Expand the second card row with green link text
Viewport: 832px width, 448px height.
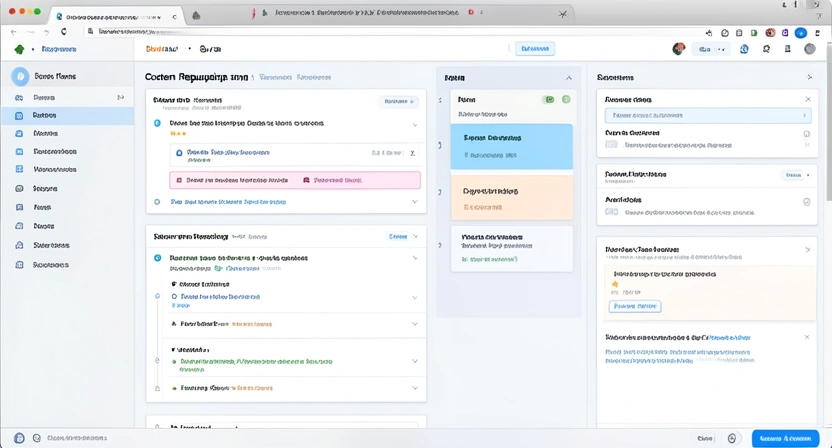[x=415, y=361]
